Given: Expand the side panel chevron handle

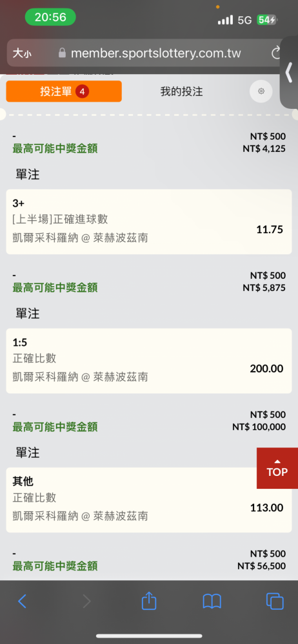Looking at the screenshot, I should click(x=289, y=72).
